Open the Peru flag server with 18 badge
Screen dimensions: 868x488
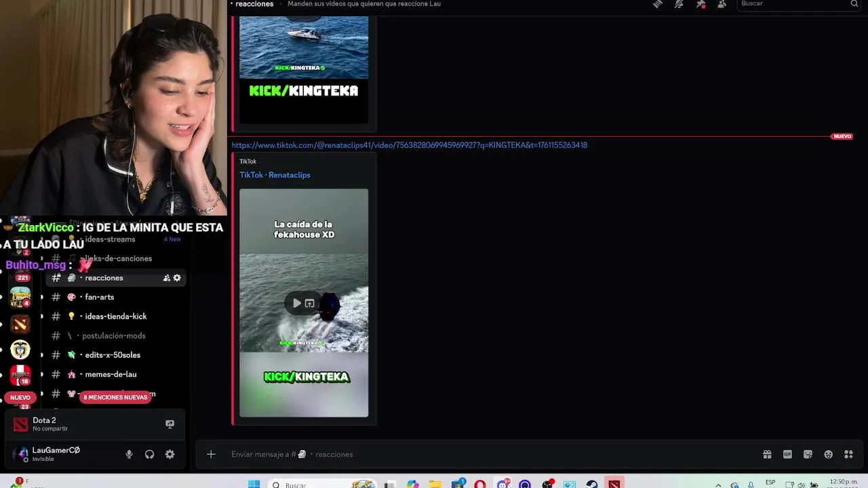20,375
